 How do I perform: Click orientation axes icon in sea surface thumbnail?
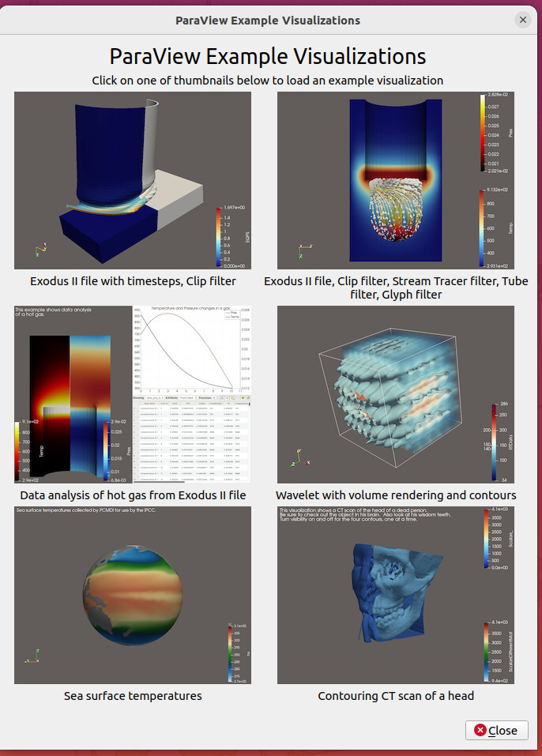[x=32, y=656]
